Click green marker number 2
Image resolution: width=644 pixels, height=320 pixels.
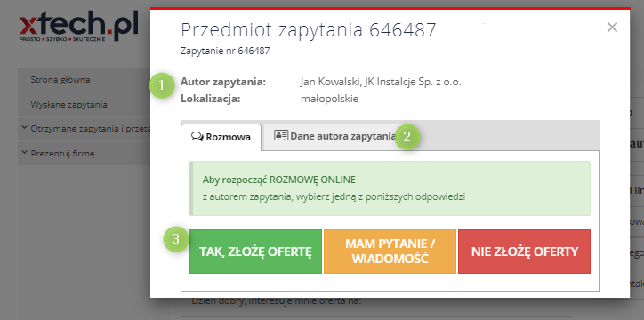[x=407, y=137]
